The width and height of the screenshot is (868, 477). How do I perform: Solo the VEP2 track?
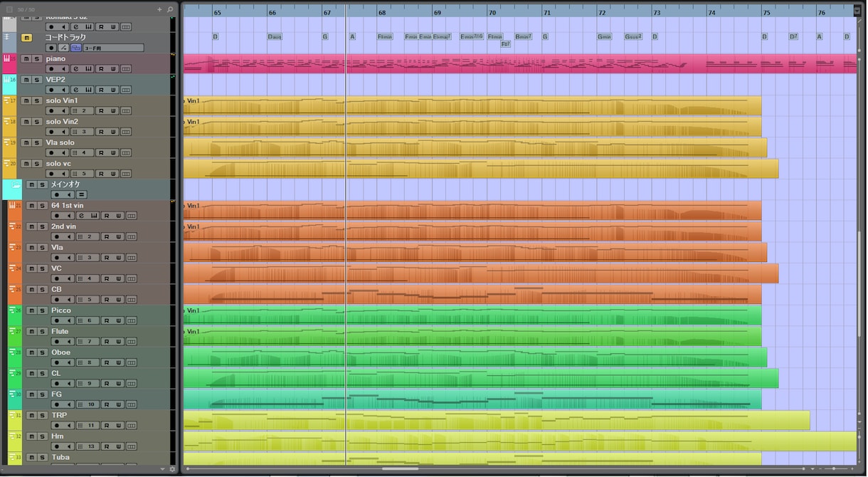[37, 80]
